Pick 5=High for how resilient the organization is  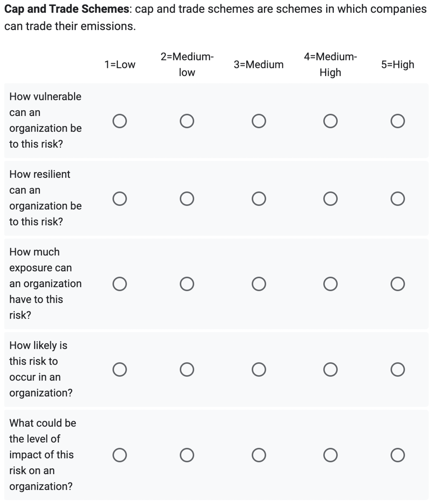pyautogui.click(x=397, y=199)
